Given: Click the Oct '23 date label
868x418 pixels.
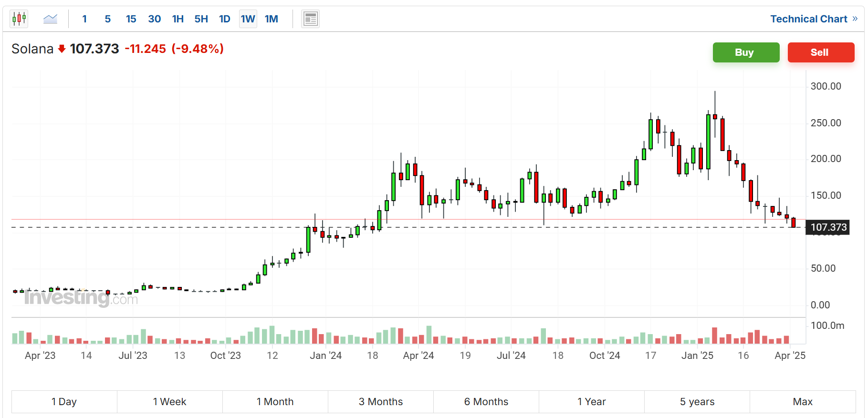Looking at the screenshot, I should (225, 356).
